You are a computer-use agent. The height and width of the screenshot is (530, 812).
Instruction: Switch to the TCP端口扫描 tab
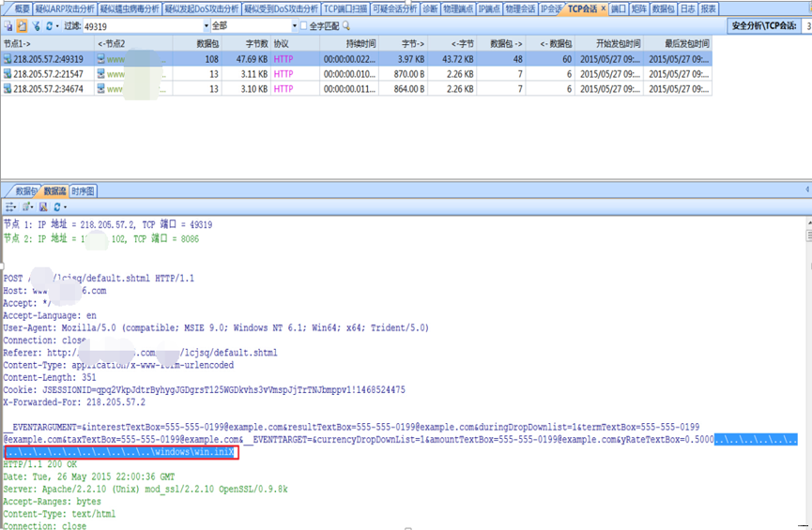(x=345, y=8)
